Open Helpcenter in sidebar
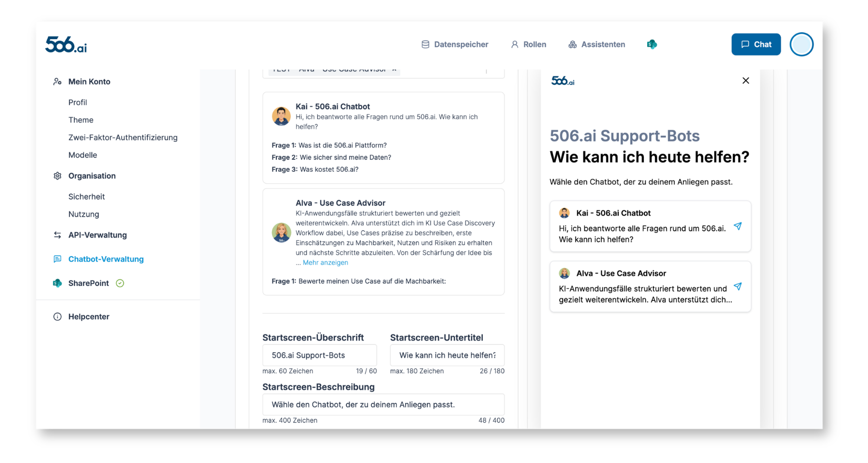Image resolution: width=868 pixels, height=463 pixels. coord(89,316)
